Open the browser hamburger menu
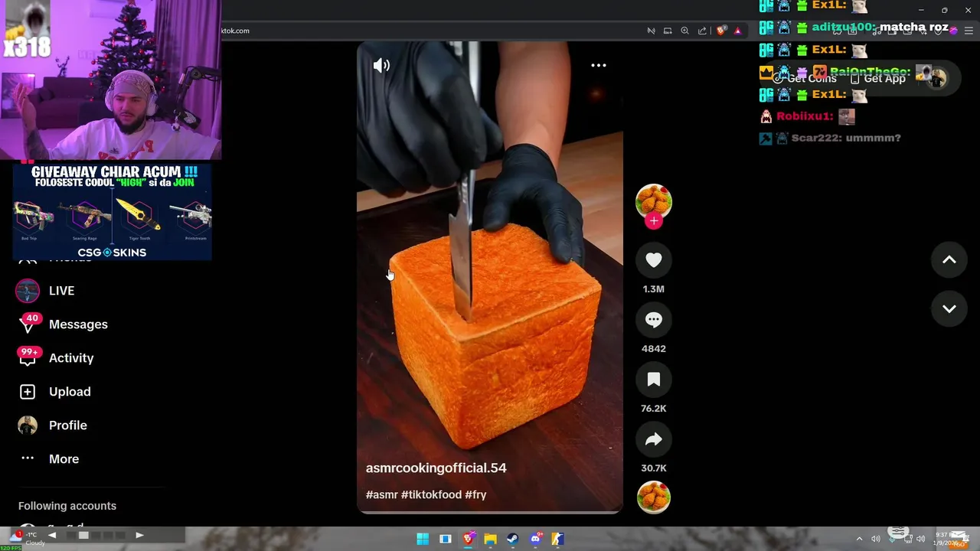Viewport: 980px width, 551px height. (969, 31)
